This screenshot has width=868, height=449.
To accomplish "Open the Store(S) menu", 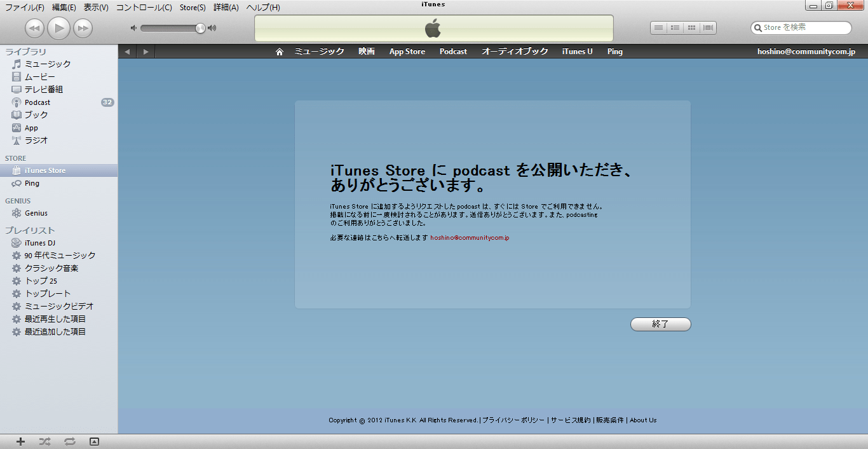I will coord(193,8).
